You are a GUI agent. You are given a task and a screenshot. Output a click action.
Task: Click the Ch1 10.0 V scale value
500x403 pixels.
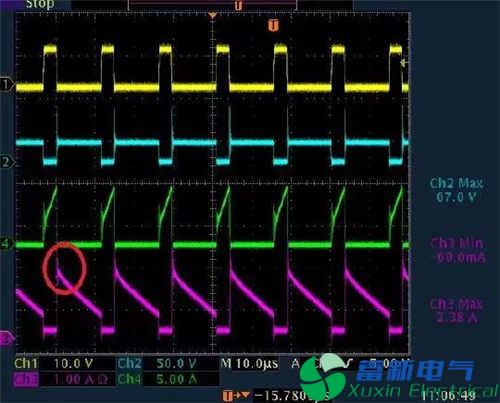coord(73,363)
